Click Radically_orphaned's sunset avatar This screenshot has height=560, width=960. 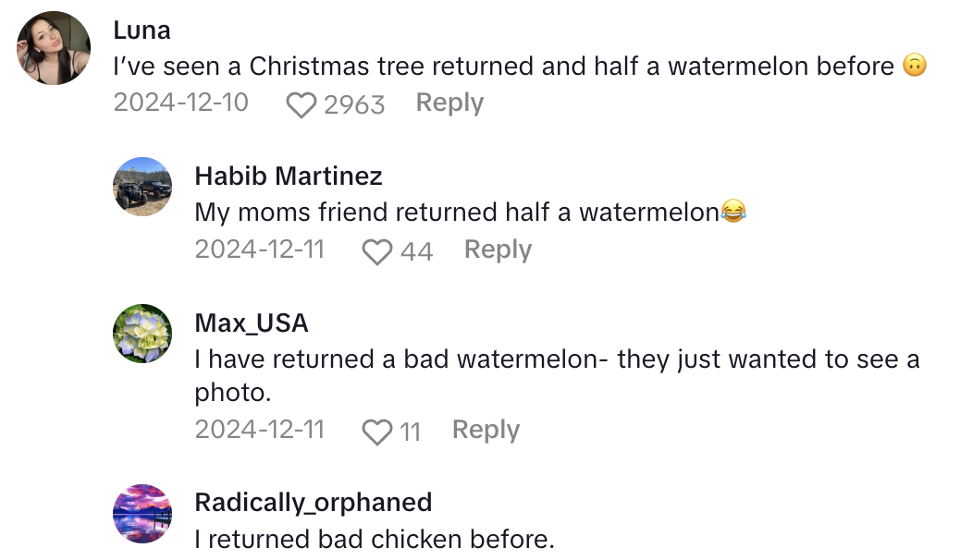pos(142,514)
